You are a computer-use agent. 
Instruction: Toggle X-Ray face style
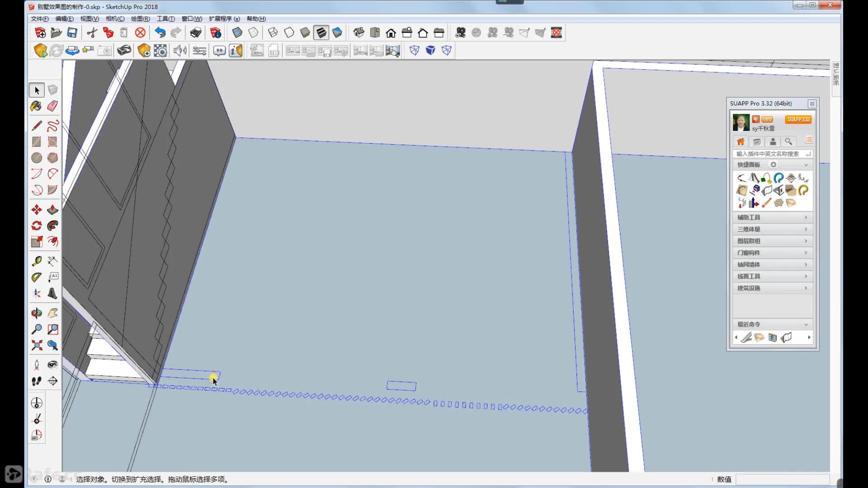(237, 33)
